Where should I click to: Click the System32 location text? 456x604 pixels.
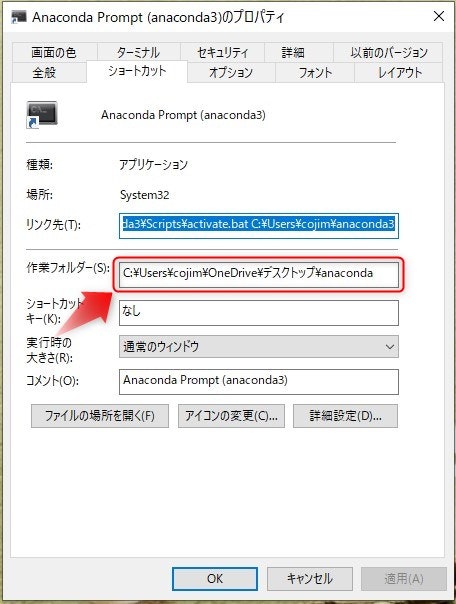coord(144,195)
